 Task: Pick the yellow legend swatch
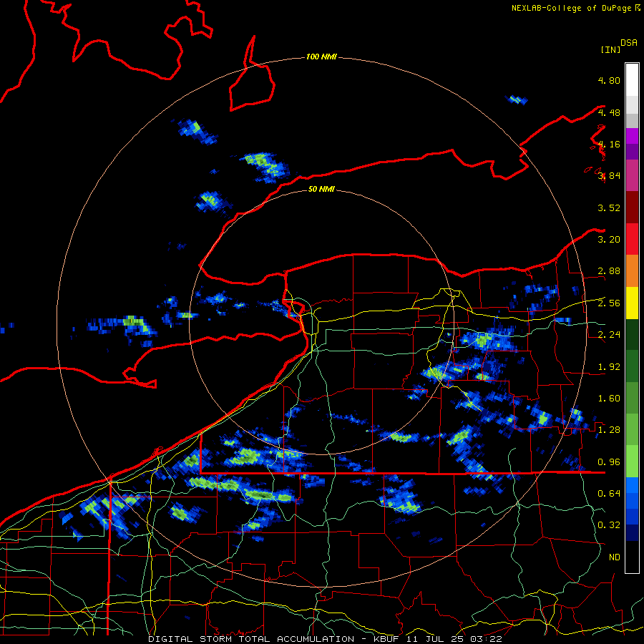(x=632, y=303)
